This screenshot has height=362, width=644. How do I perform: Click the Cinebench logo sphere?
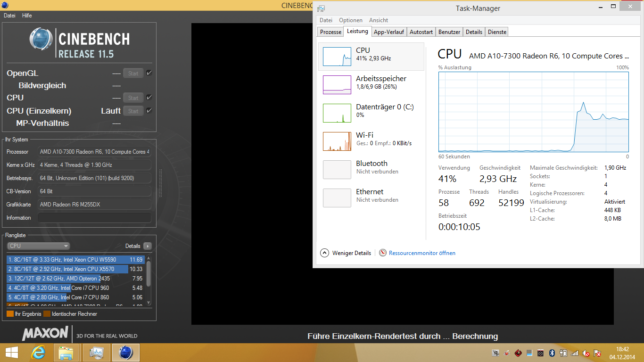pyautogui.click(x=41, y=39)
